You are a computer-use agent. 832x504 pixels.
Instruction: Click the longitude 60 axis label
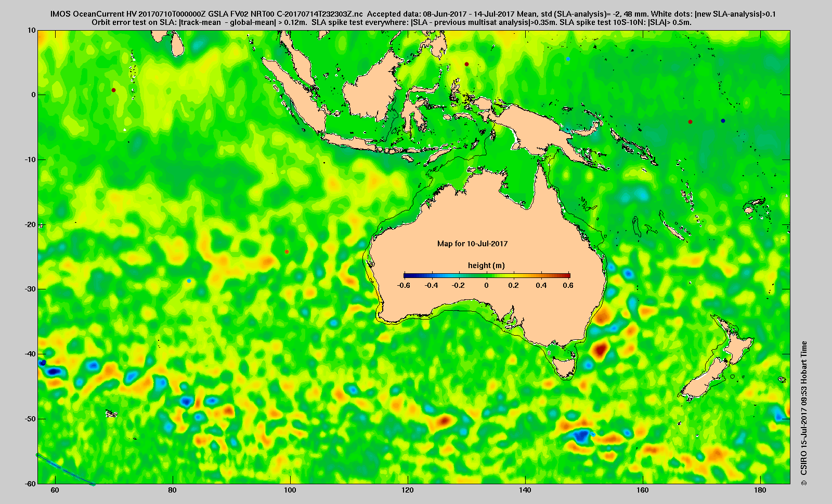[55, 490]
